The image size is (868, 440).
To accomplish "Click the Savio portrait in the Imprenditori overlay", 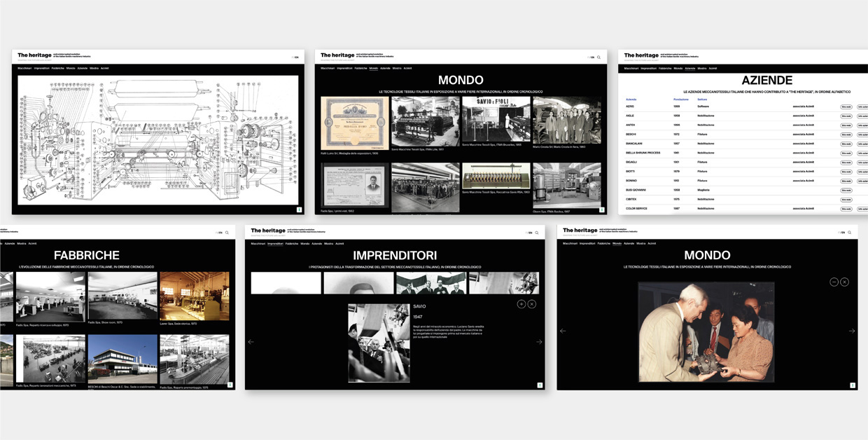I will tap(379, 343).
